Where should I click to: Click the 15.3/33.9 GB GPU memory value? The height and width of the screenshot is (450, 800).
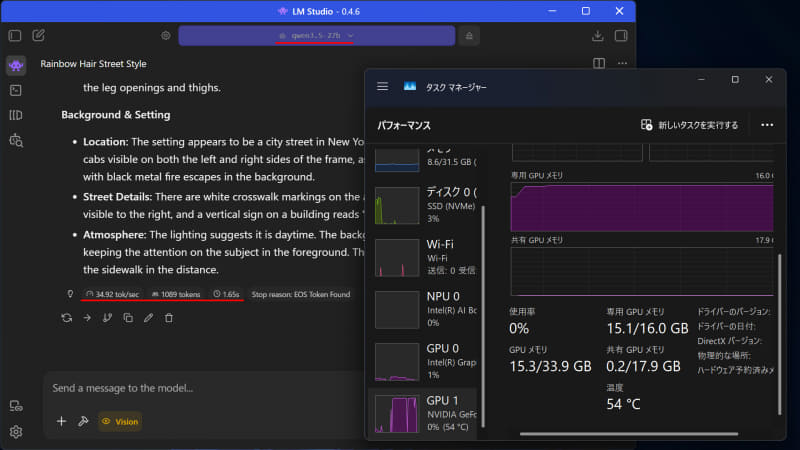pos(550,366)
